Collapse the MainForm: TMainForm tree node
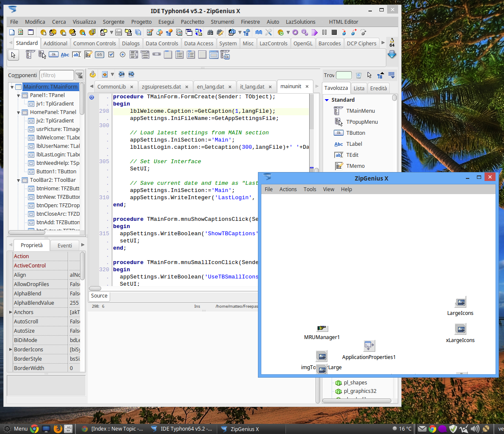Viewport: 504px width, 434px height. pos(12,87)
